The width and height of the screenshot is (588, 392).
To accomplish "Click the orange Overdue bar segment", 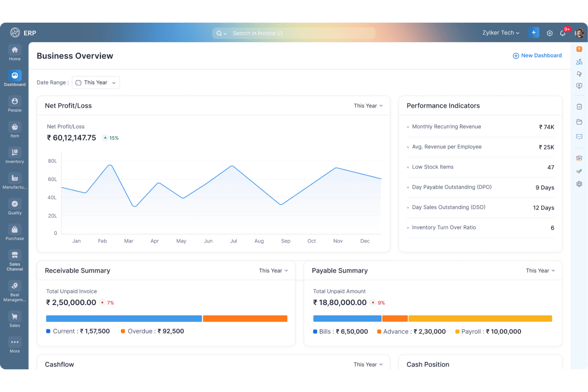I will click(245, 318).
